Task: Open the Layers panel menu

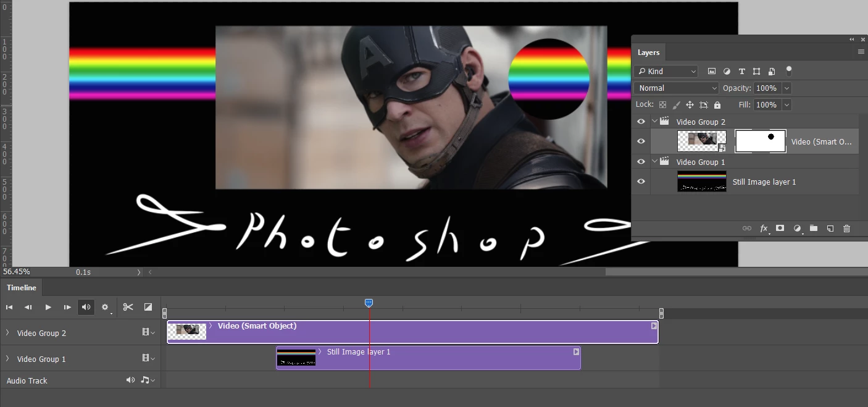Action: click(861, 52)
